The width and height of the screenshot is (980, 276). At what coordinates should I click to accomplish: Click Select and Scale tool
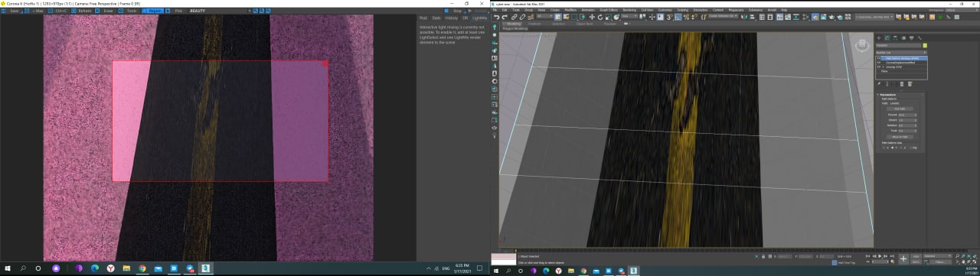[609, 17]
